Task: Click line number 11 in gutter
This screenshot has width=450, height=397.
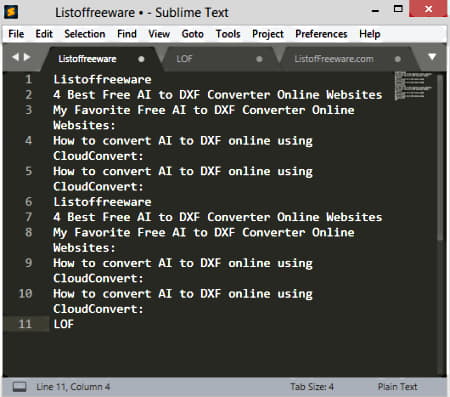Action: pos(25,324)
